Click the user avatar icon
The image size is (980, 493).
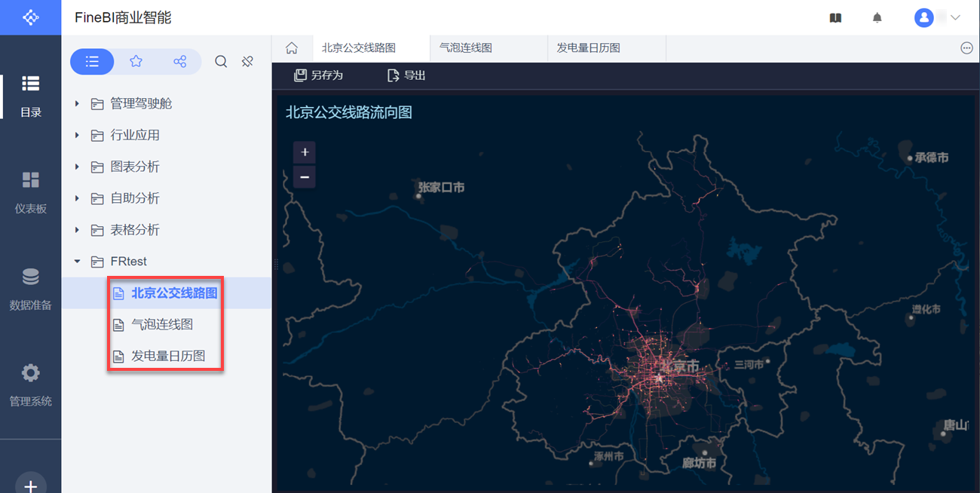[x=924, y=17]
